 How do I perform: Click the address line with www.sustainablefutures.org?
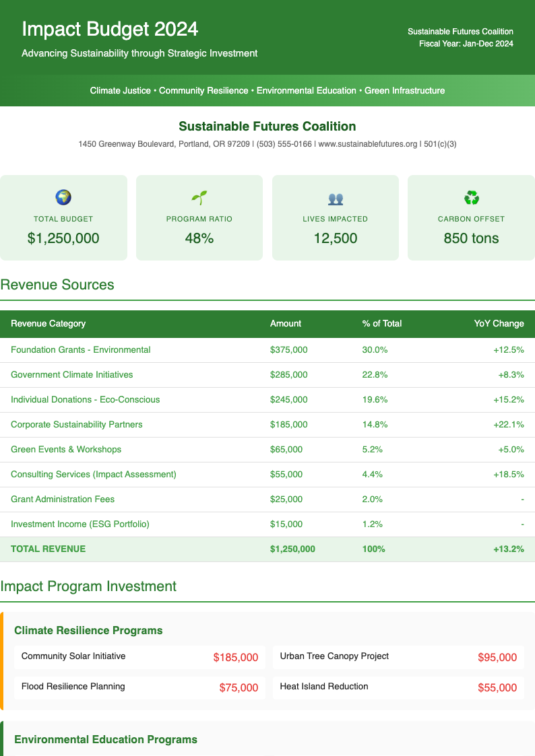tap(267, 144)
